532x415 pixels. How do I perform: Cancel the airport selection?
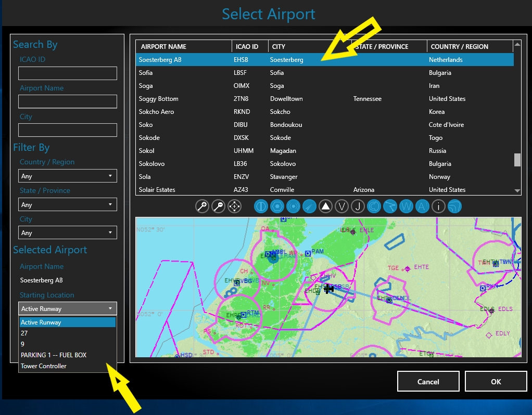coord(428,381)
